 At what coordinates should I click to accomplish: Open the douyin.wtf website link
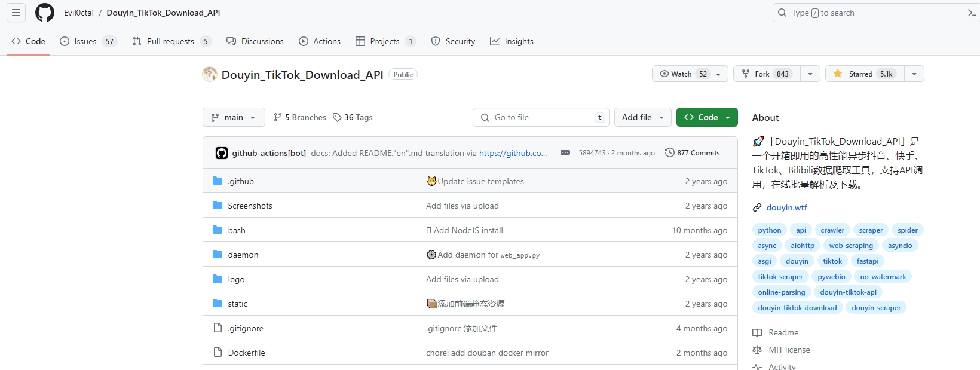coord(786,208)
